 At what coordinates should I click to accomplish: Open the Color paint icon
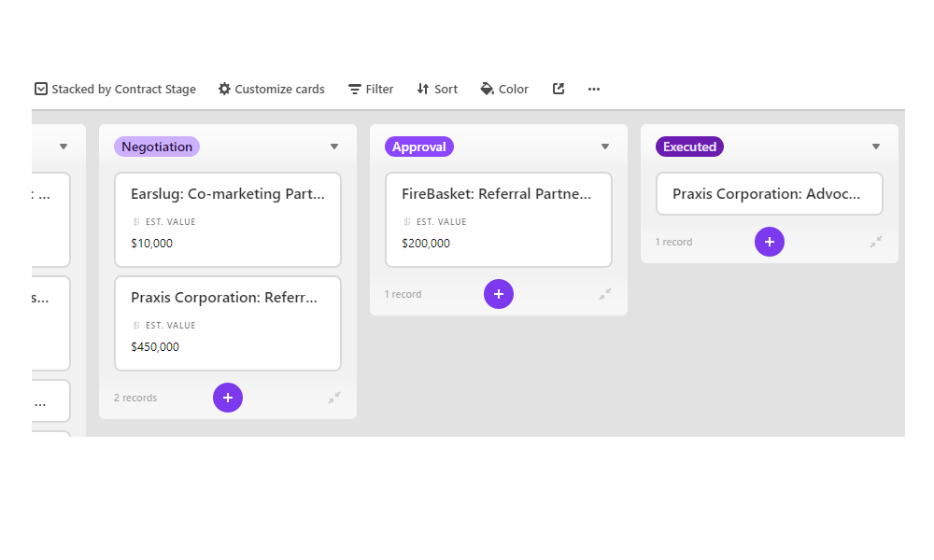click(x=486, y=89)
